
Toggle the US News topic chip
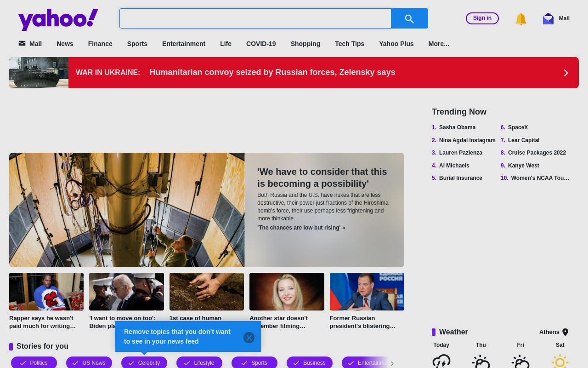click(x=89, y=363)
